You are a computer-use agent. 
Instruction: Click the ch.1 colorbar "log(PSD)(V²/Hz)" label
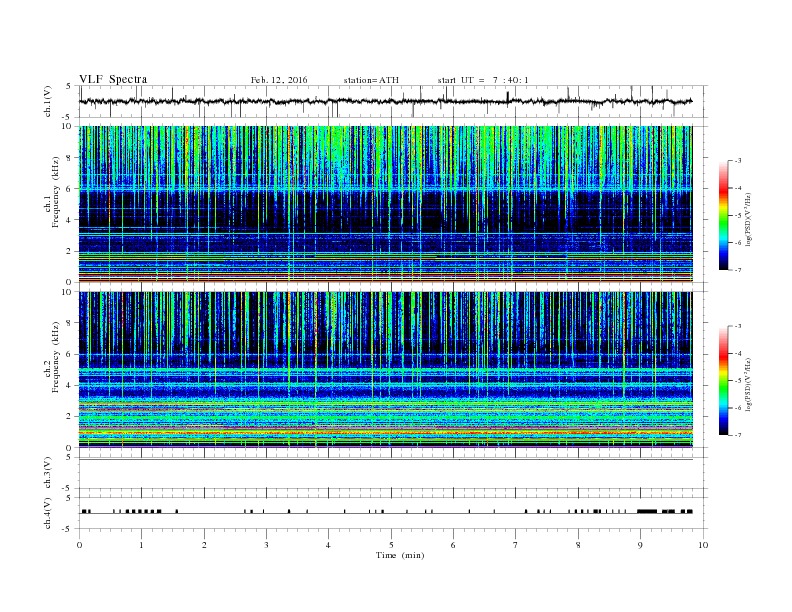[748, 219]
